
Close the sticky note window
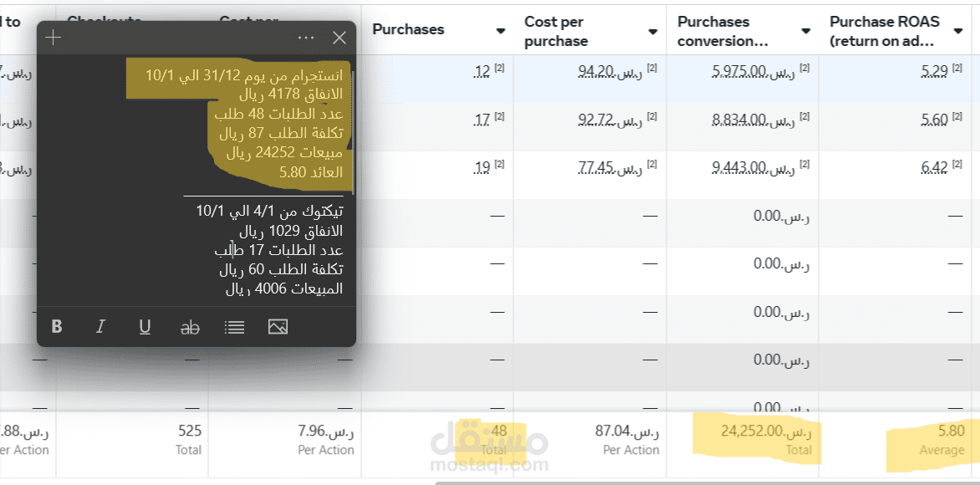[339, 38]
